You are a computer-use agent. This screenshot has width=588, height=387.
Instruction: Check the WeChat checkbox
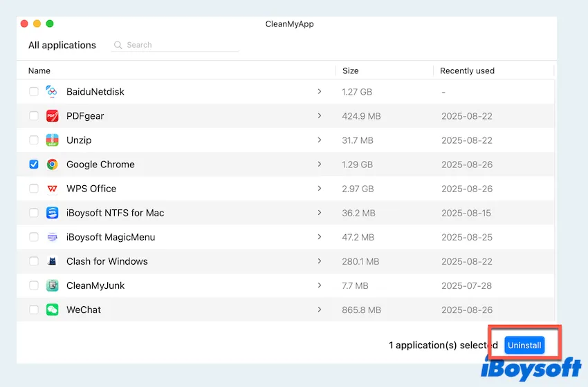pyautogui.click(x=34, y=310)
